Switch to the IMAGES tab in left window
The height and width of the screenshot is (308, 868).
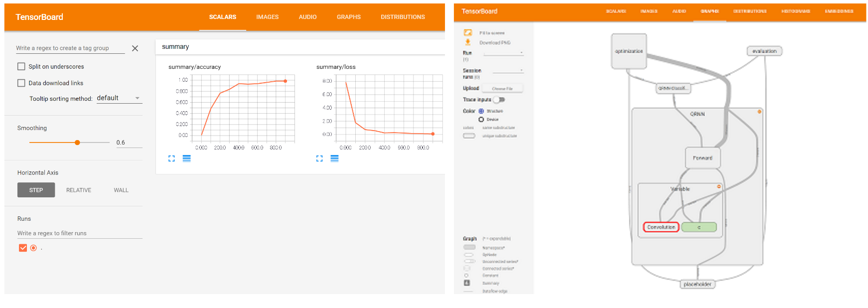pos(268,17)
